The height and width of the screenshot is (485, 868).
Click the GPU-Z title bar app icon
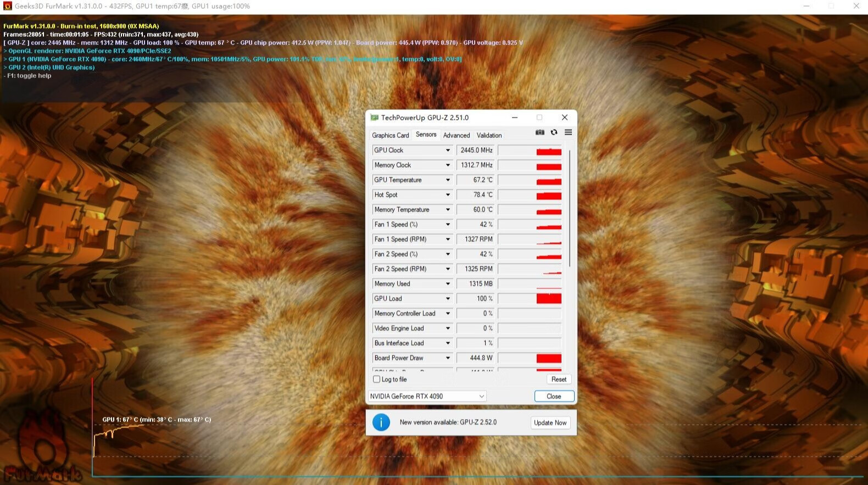(x=374, y=118)
